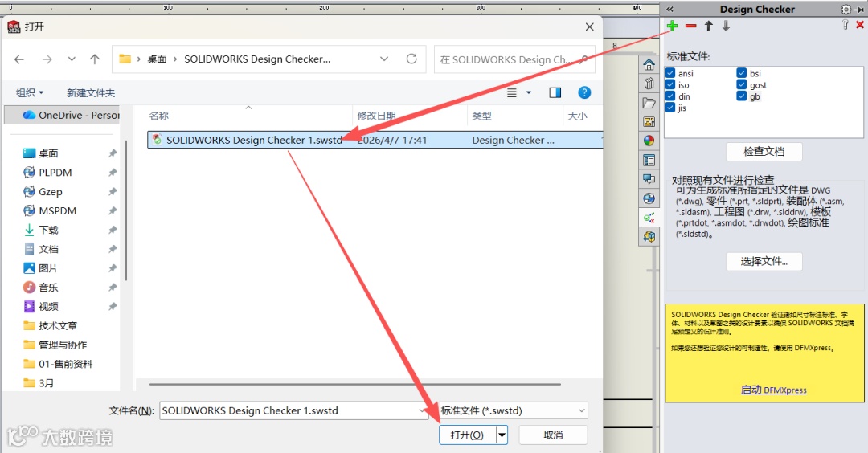Click the 选择文件... button
This screenshot has height=453, width=868.
click(764, 261)
